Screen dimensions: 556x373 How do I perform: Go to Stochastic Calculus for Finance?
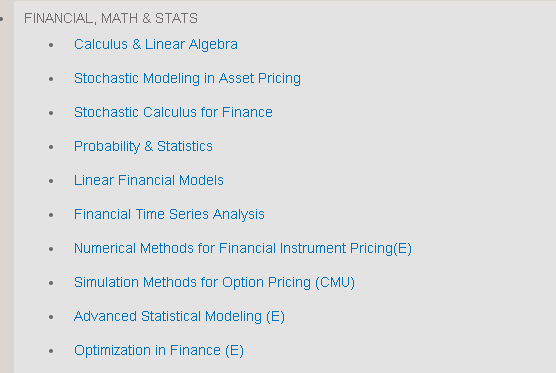coord(173,112)
